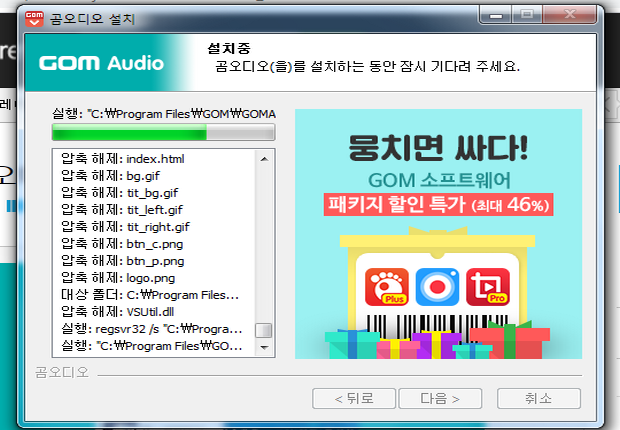Click the '설치중' header title
Viewport: 620px width, 430px height.
pyautogui.click(x=229, y=49)
